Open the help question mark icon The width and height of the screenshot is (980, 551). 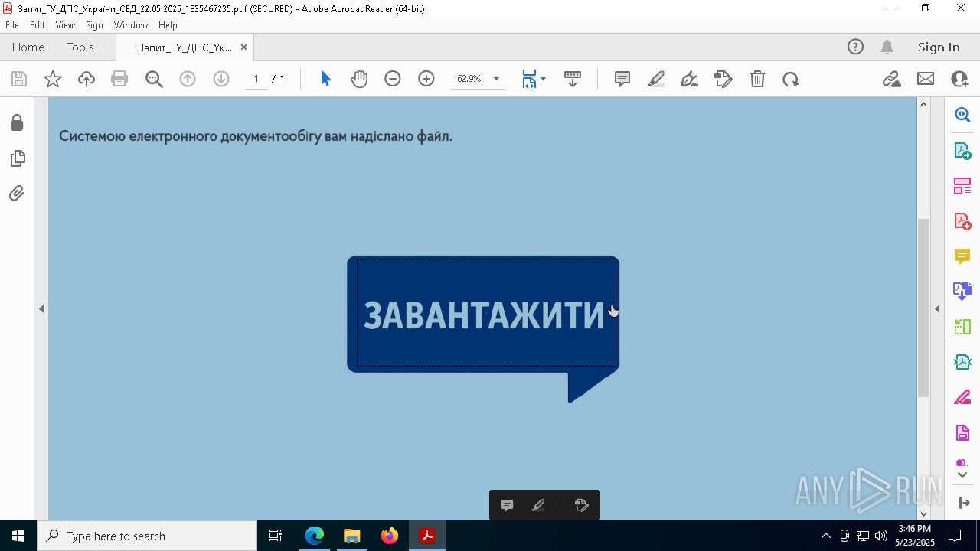pos(855,47)
